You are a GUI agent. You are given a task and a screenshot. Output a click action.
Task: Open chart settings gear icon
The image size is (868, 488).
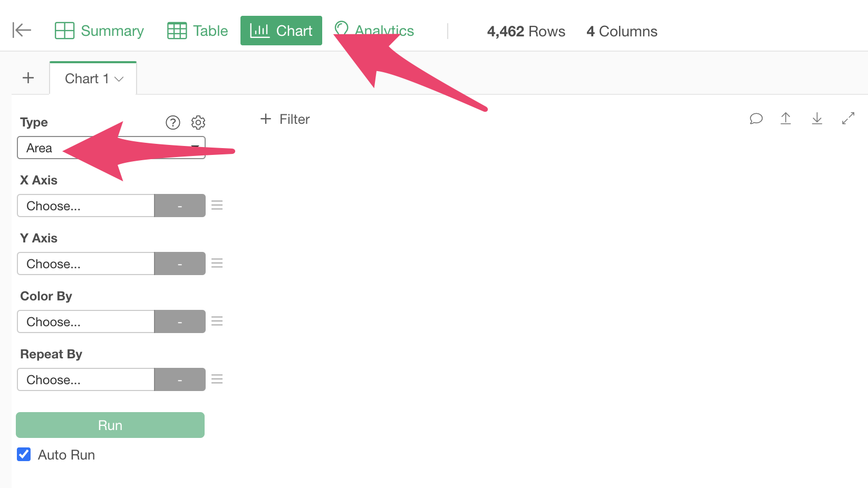tap(198, 122)
